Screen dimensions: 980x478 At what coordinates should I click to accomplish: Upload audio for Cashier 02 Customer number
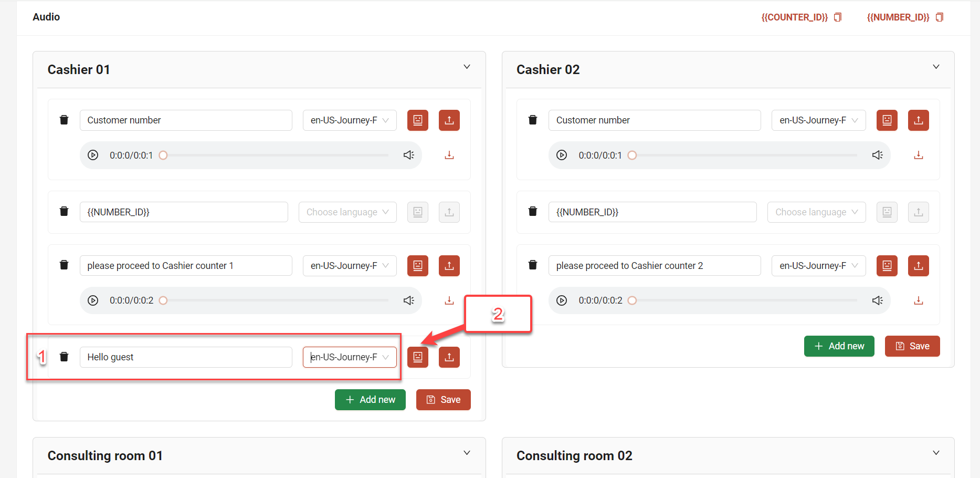coord(919,120)
